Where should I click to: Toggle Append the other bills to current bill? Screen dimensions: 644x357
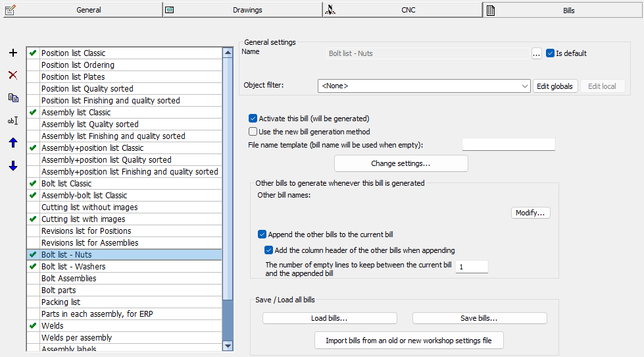pyautogui.click(x=262, y=234)
